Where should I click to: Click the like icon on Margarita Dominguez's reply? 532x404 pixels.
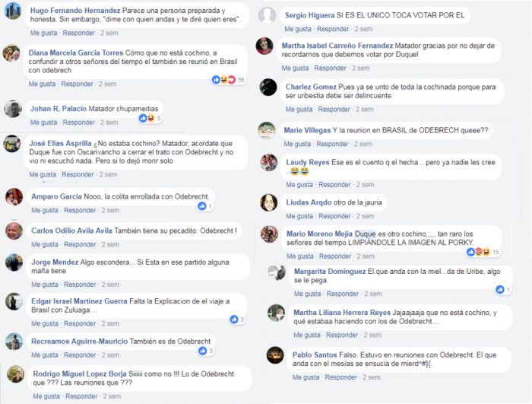tap(500, 289)
